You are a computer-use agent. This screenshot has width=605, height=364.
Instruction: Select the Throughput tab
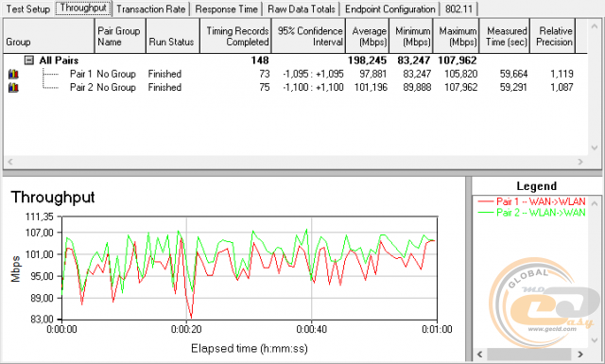tap(83, 9)
